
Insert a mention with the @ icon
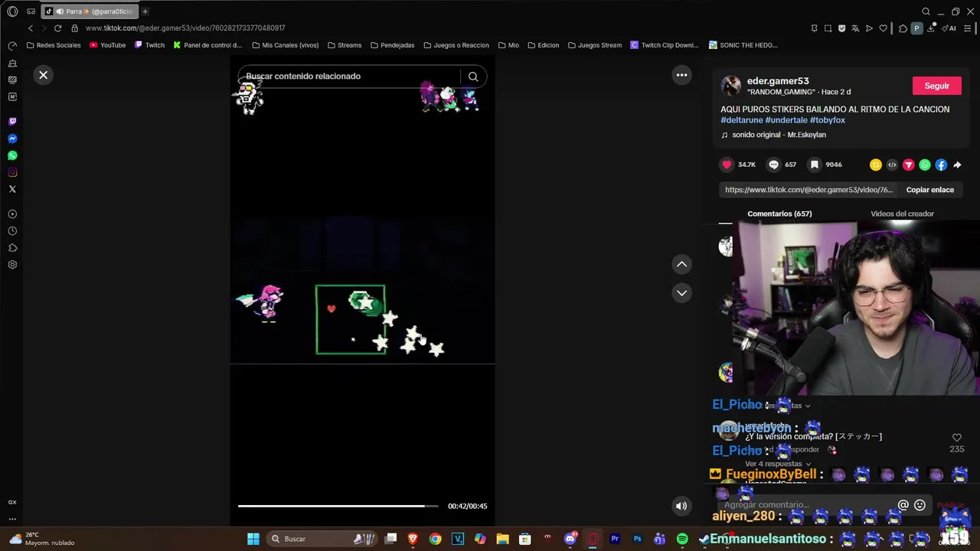903,505
